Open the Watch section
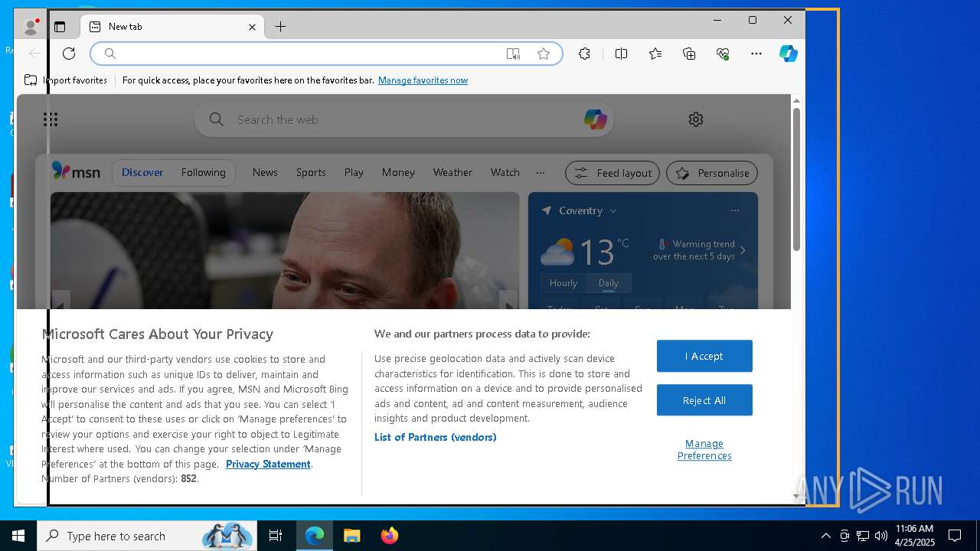This screenshot has width=980, height=551. [x=505, y=173]
